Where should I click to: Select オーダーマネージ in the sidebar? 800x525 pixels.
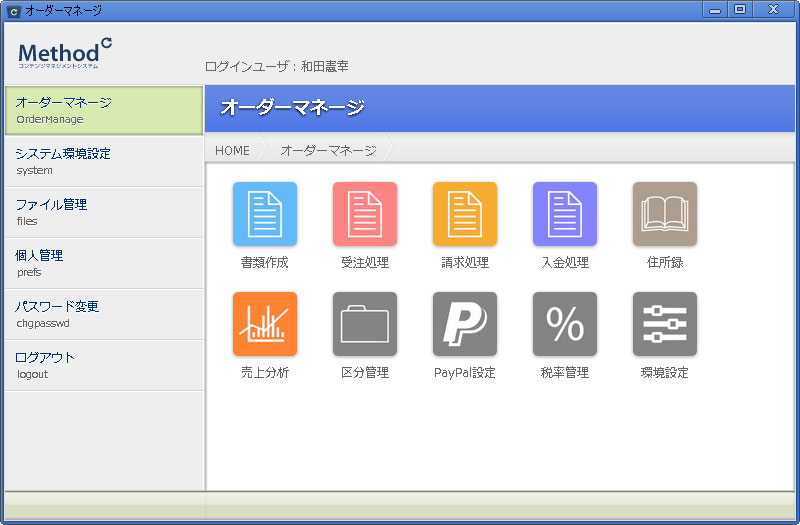[103, 110]
